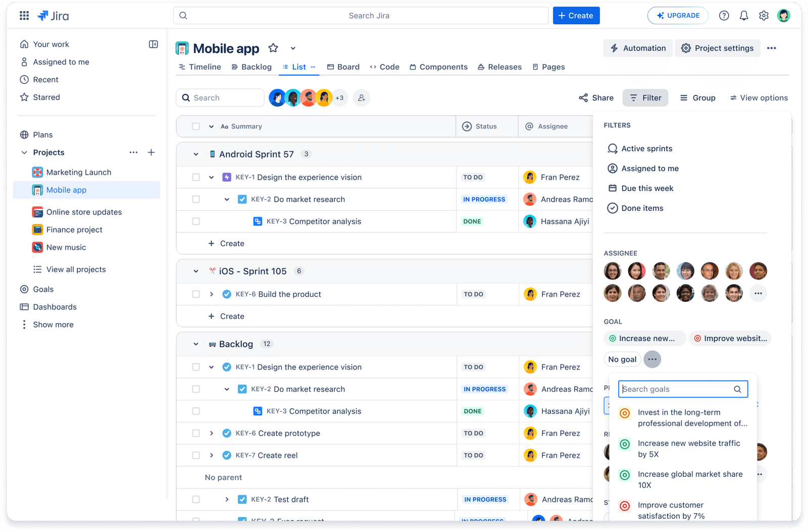Collapse the Android Sprint 57 group

[196, 154]
